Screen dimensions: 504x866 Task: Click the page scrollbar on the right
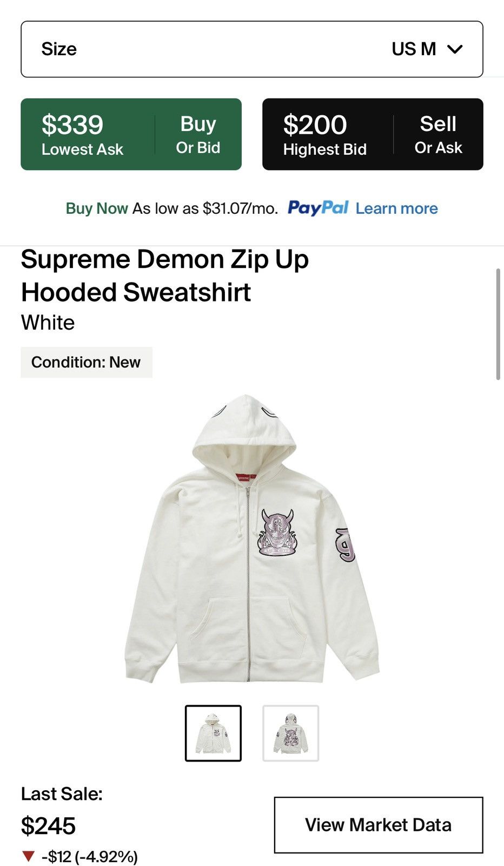[498, 324]
